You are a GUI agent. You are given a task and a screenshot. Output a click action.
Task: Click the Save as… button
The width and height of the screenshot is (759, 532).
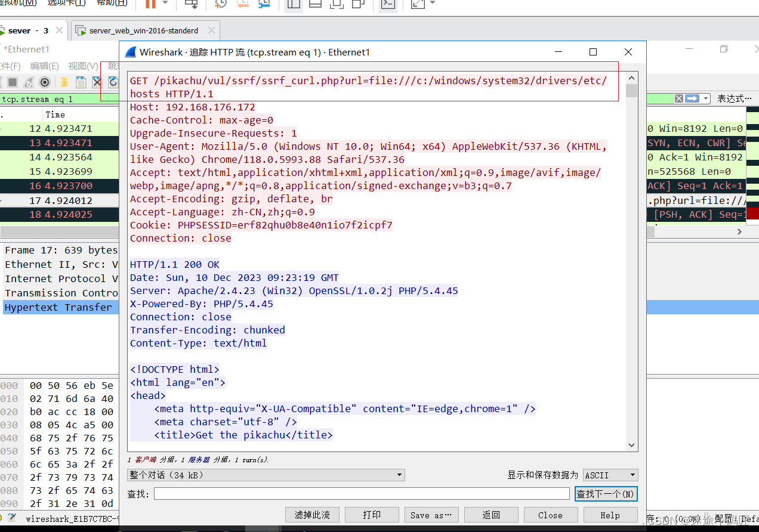tap(431, 515)
